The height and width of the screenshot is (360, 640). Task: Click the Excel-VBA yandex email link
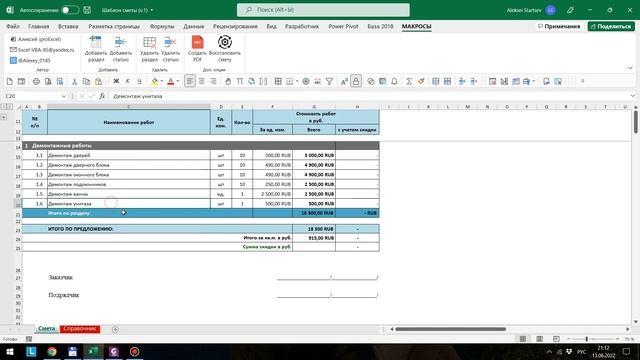[42, 50]
